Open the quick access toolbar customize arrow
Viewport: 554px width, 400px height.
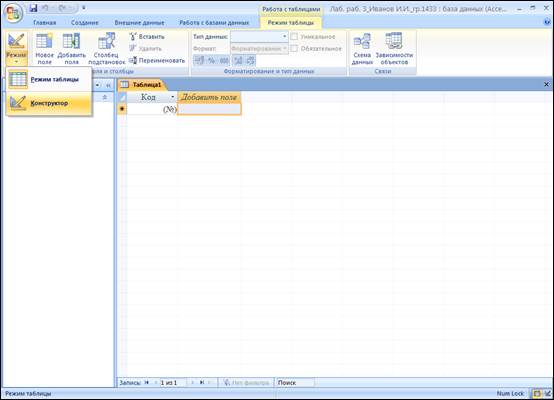click(84, 8)
